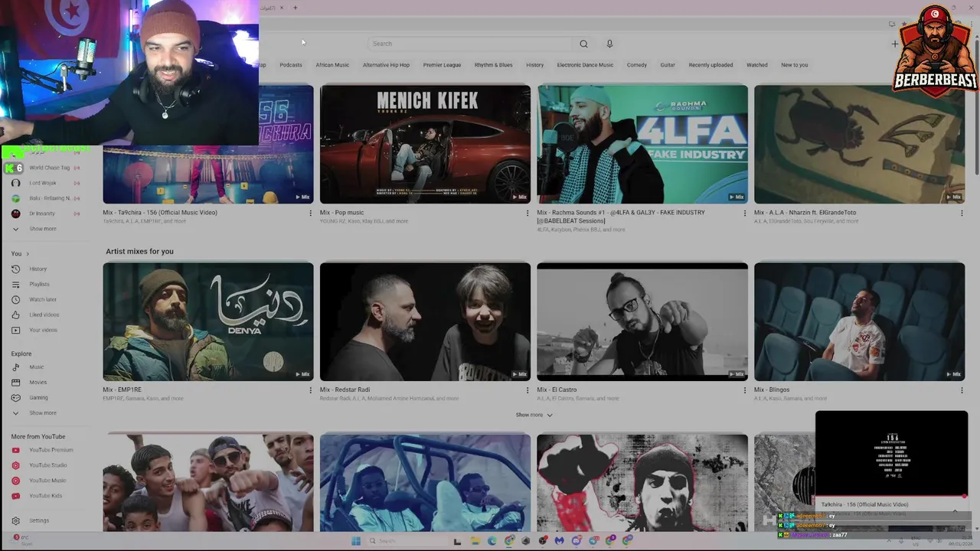
Task: Open options for Mix - EMP1RE
Action: pyautogui.click(x=310, y=390)
